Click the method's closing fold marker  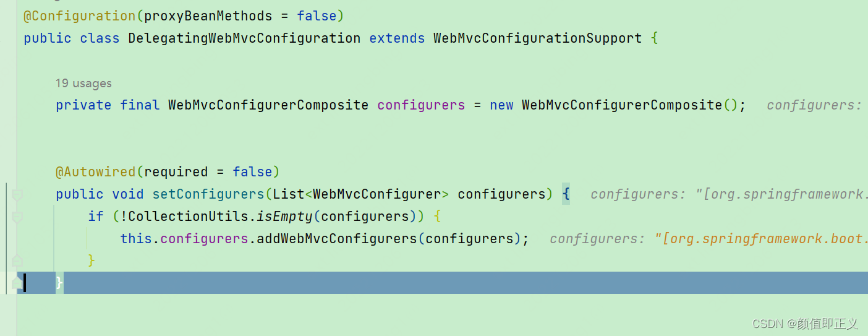(x=17, y=283)
